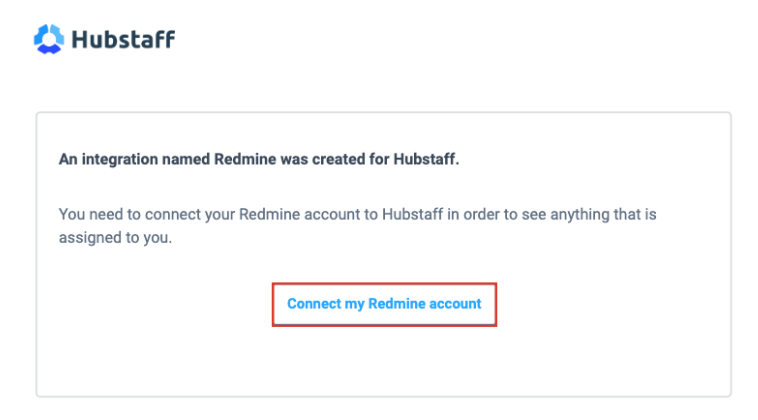Click the Hubstaff wordmark text
This screenshot has height=420, width=758.
point(123,40)
